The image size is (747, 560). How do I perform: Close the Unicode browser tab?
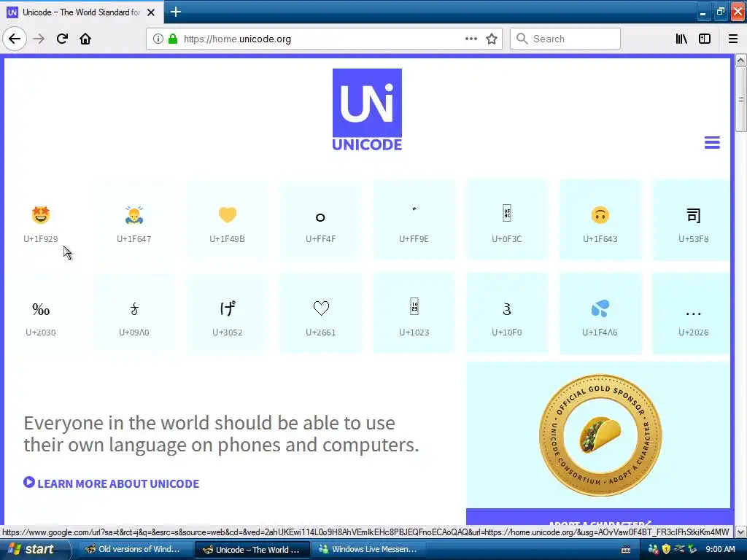click(151, 12)
